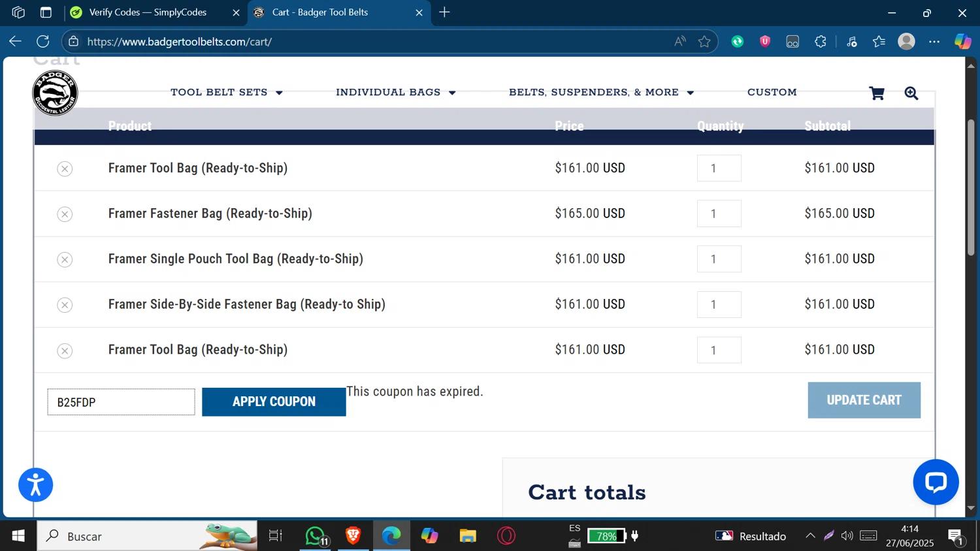Open the notification center icon
The width and height of the screenshot is (980, 551).
tap(956, 537)
